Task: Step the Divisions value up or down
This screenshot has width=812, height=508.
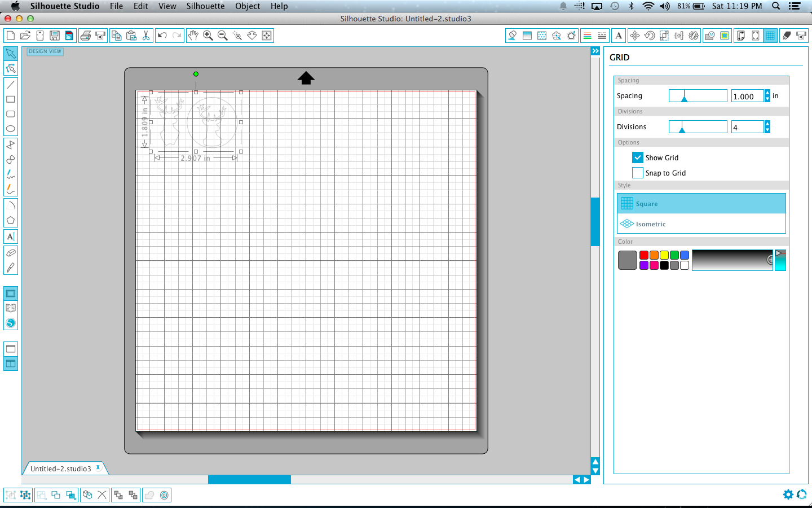Action: pyautogui.click(x=767, y=127)
